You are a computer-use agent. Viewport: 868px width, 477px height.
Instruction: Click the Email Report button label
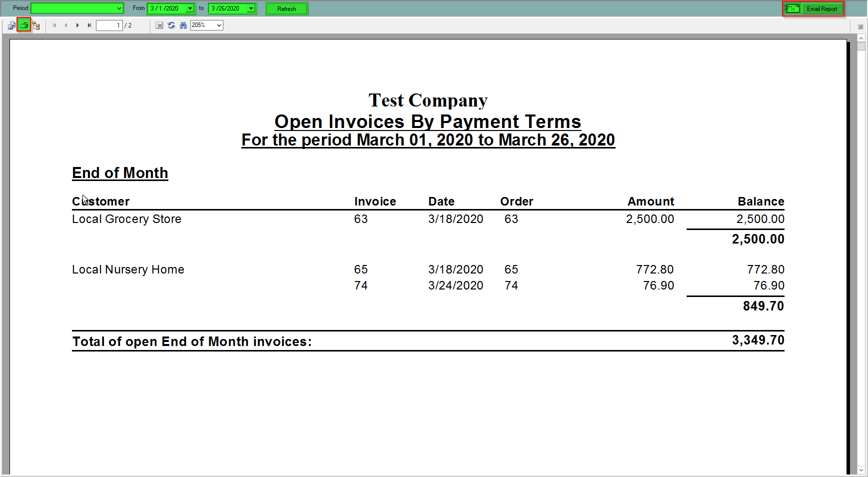tap(822, 8)
